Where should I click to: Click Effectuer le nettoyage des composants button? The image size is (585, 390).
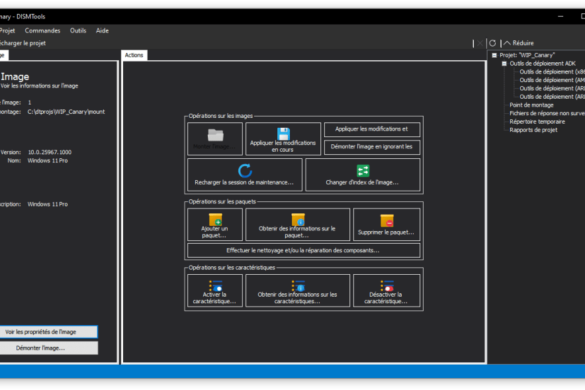pos(303,250)
